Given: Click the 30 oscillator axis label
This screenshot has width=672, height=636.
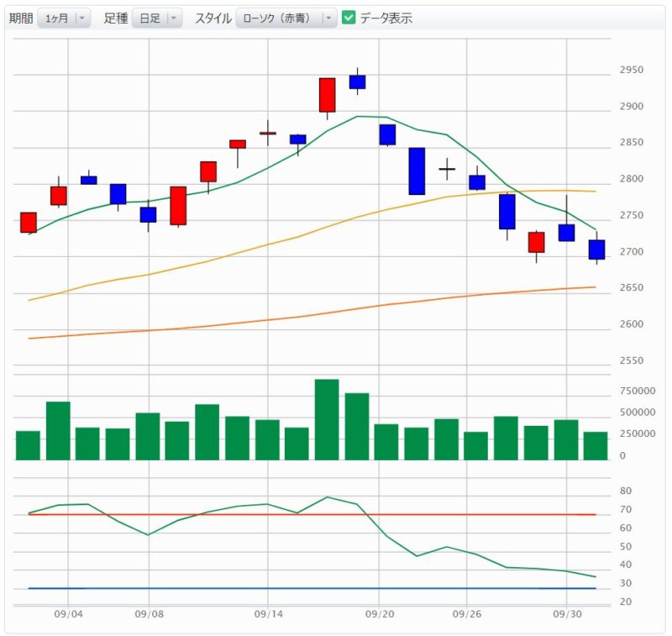Looking at the screenshot, I should 626,583.
